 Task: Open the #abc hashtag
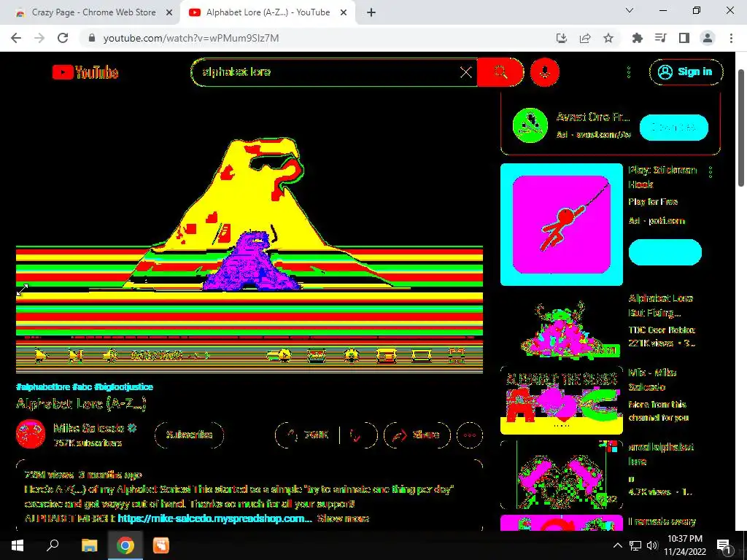point(82,386)
